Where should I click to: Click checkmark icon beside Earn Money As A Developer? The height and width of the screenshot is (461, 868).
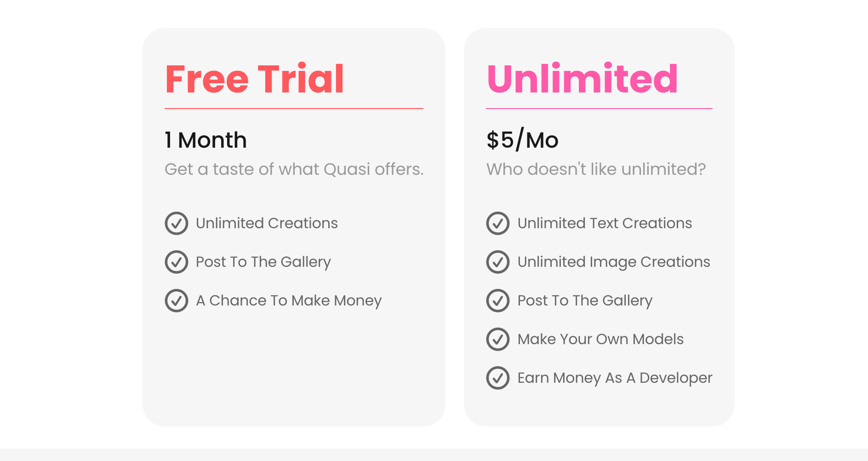498,378
